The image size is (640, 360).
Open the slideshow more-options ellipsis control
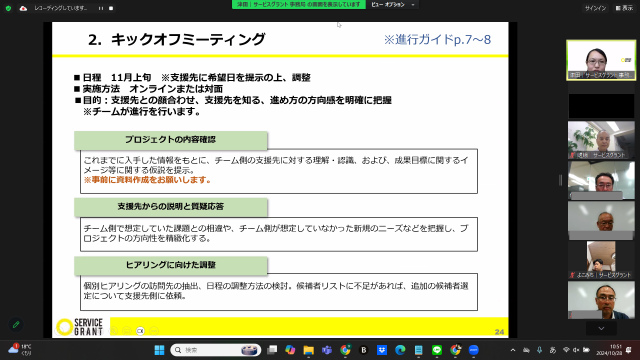tap(154, 331)
